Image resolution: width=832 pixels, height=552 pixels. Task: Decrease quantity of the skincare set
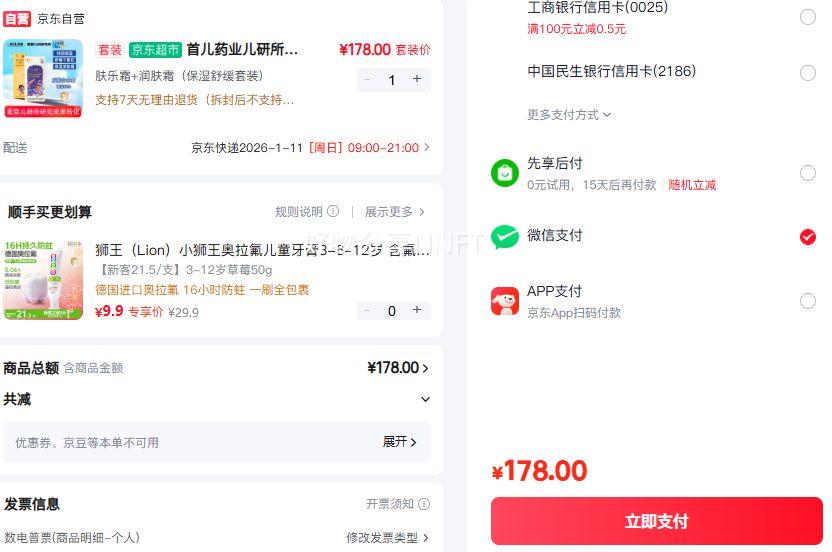pyautogui.click(x=367, y=79)
